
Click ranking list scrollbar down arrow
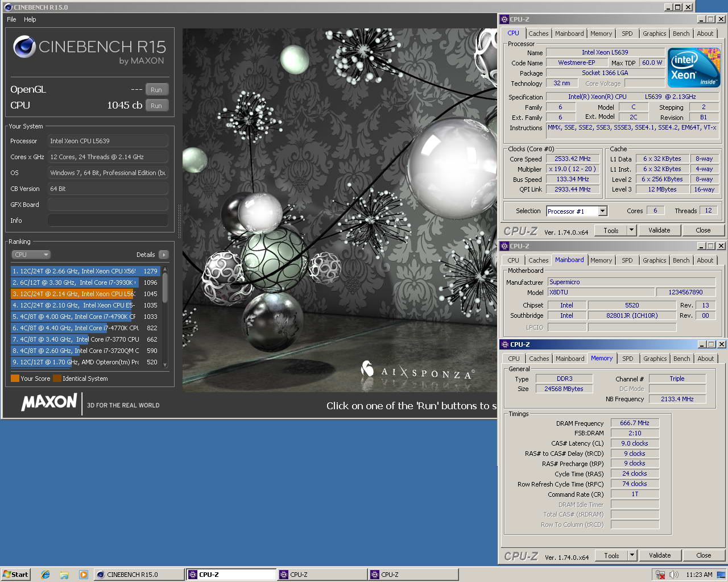coord(165,365)
